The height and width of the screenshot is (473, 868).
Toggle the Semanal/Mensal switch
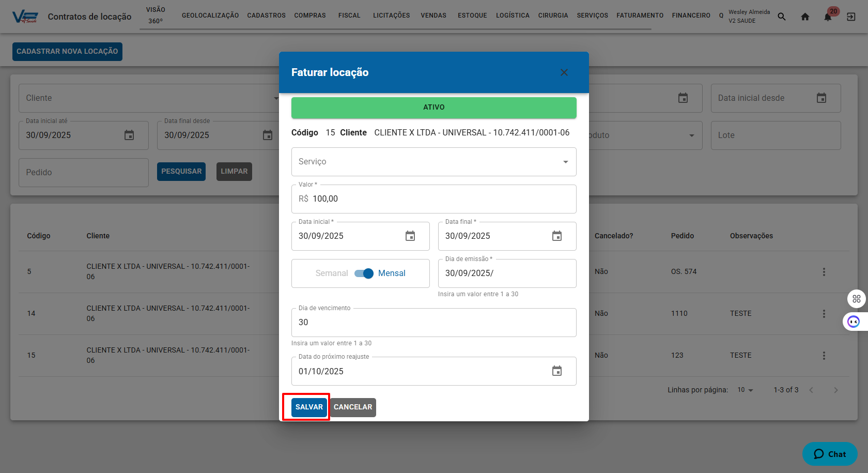(x=364, y=273)
